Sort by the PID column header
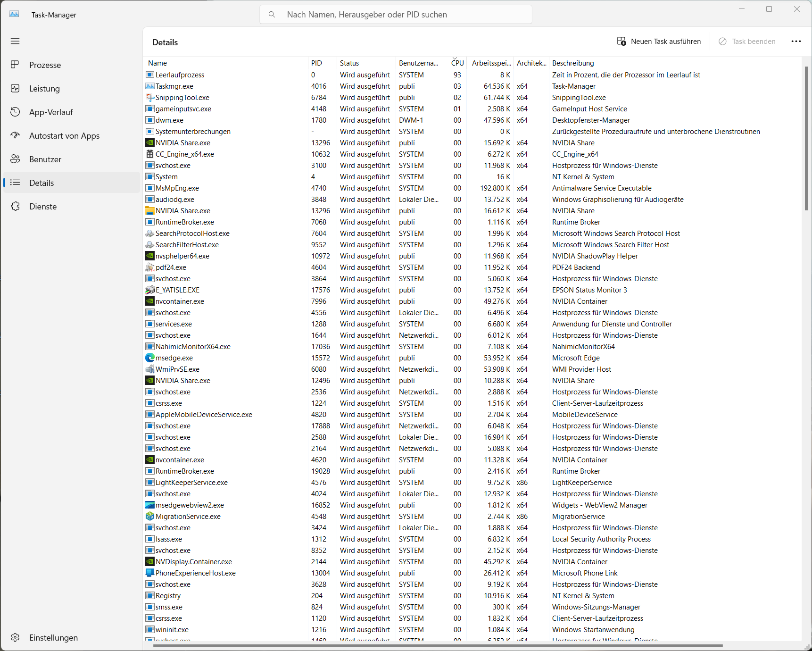Viewport: 812px width, 651px height. click(322, 63)
